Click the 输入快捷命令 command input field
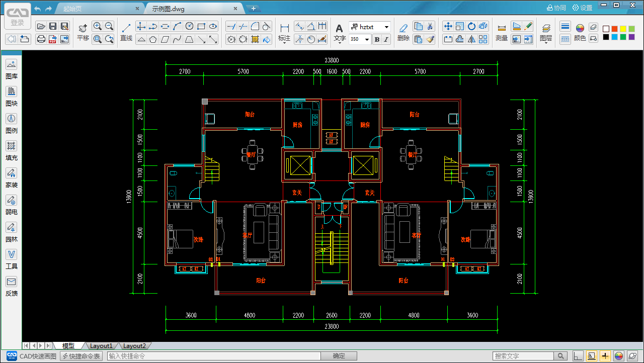The image size is (644, 363). pyautogui.click(x=214, y=356)
